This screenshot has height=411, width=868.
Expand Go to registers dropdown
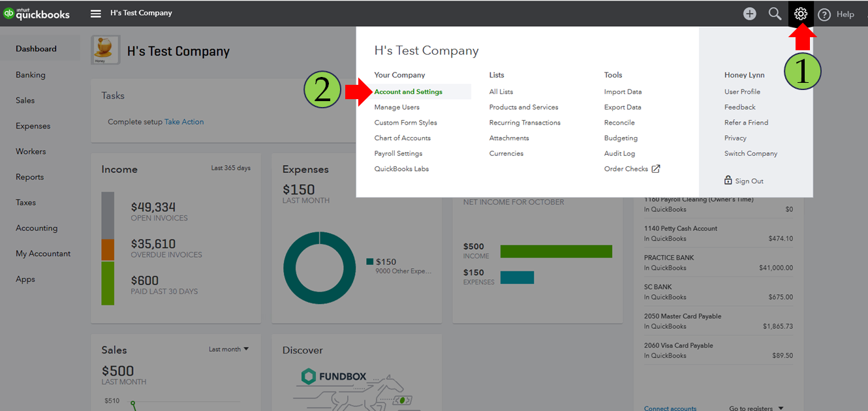tap(756, 408)
